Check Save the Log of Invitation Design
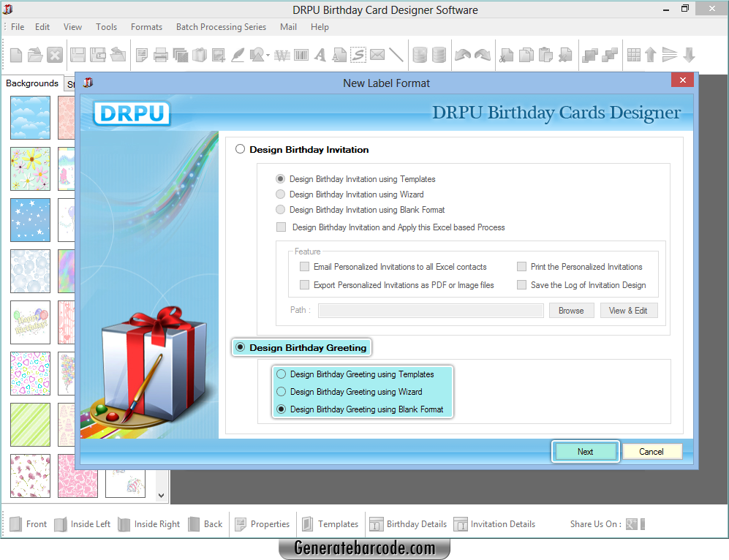Viewport: 729px width, 560px height. point(521,285)
